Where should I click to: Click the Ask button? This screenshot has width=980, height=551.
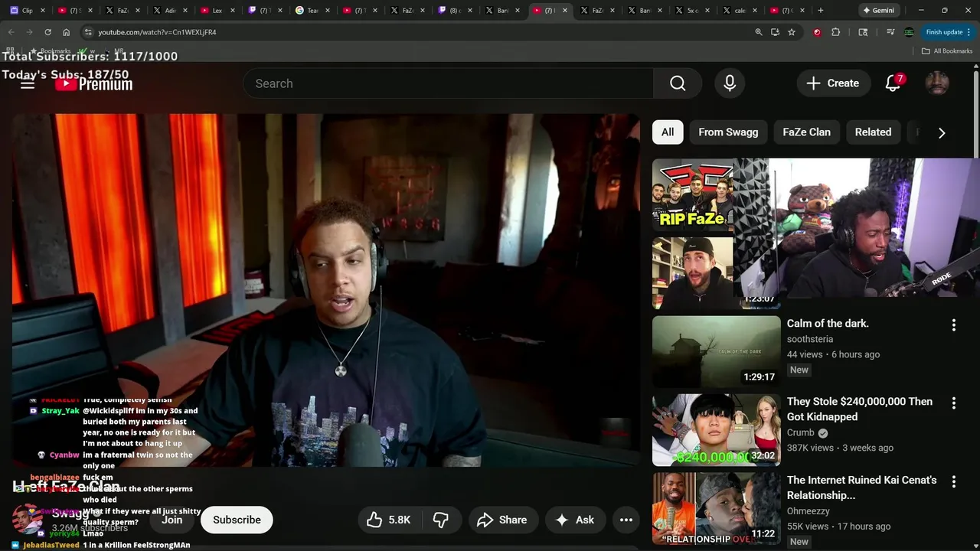tap(575, 520)
